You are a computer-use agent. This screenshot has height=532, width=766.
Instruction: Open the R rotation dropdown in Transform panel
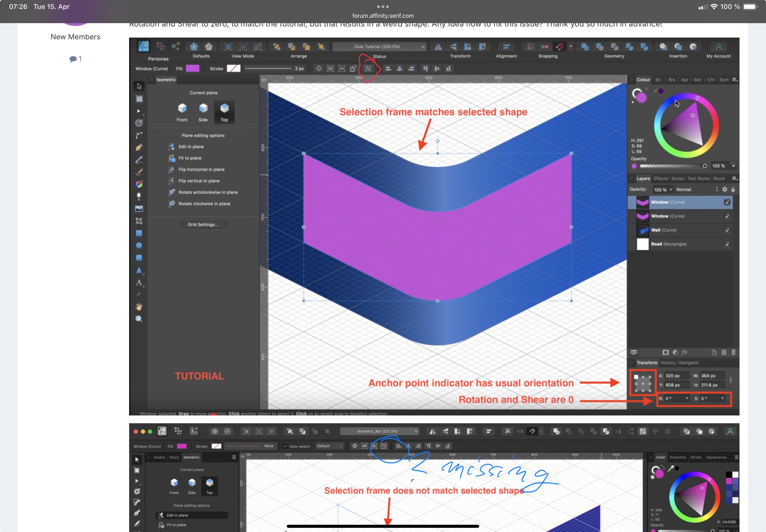(686, 398)
